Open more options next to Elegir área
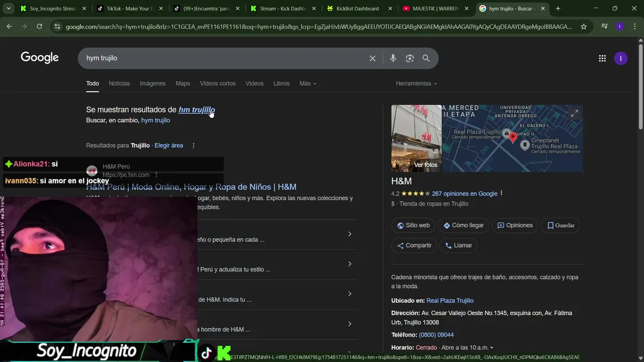The image size is (644, 362). 193,146
